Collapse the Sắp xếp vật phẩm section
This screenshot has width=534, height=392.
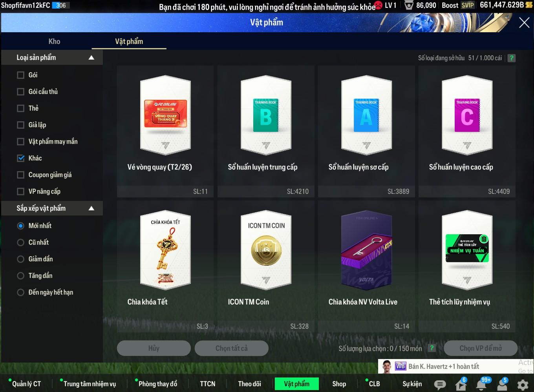[x=91, y=208]
